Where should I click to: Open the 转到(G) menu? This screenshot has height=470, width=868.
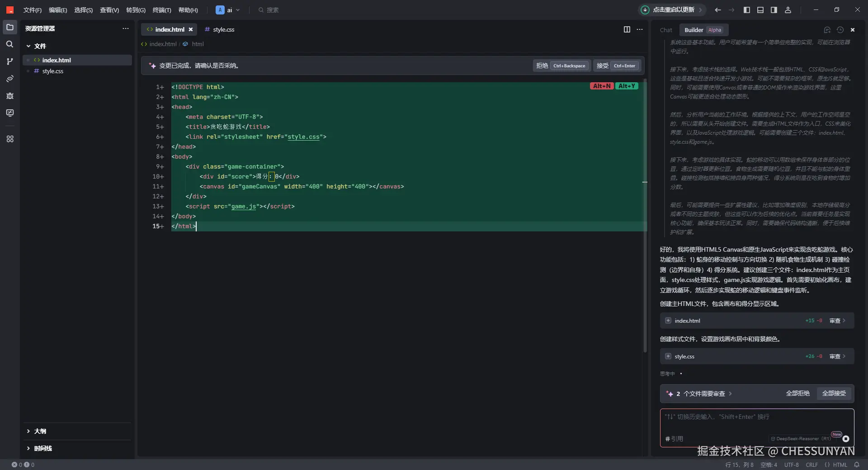[x=136, y=10]
